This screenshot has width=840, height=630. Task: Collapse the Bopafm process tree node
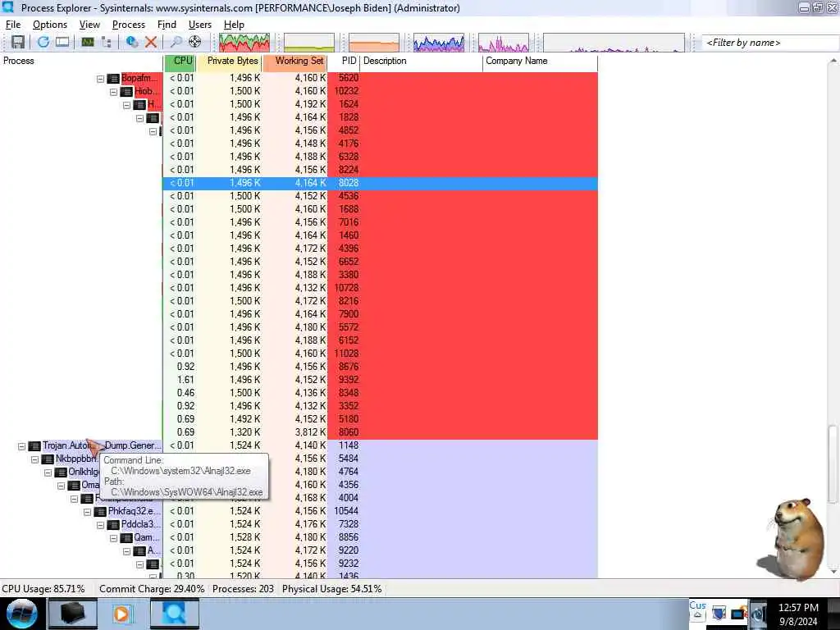(x=100, y=79)
